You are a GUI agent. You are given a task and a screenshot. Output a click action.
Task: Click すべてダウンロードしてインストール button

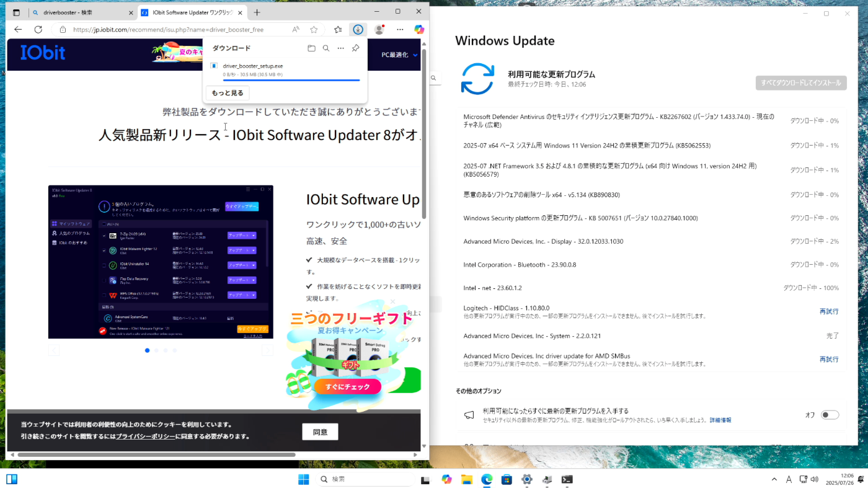point(801,82)
